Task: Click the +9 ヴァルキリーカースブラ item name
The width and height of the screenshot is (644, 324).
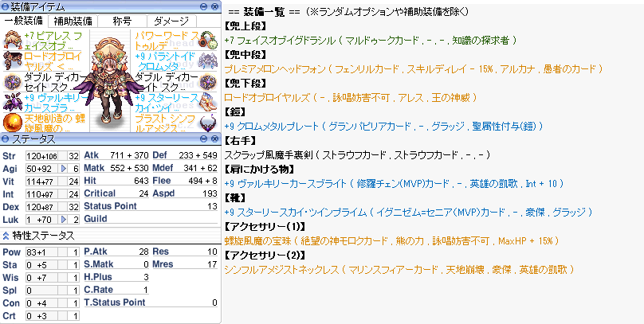Action: click(x=56, y=102)
